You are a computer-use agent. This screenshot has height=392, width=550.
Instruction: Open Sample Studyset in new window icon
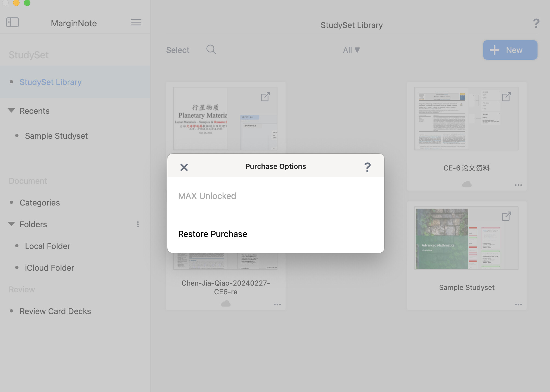pyautogui.click(x=506, y=216)
